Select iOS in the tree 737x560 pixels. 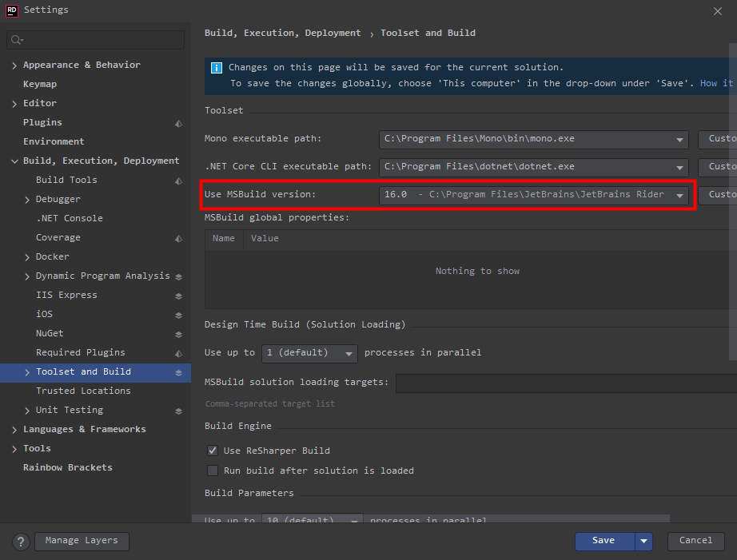[x=44, y=314]
